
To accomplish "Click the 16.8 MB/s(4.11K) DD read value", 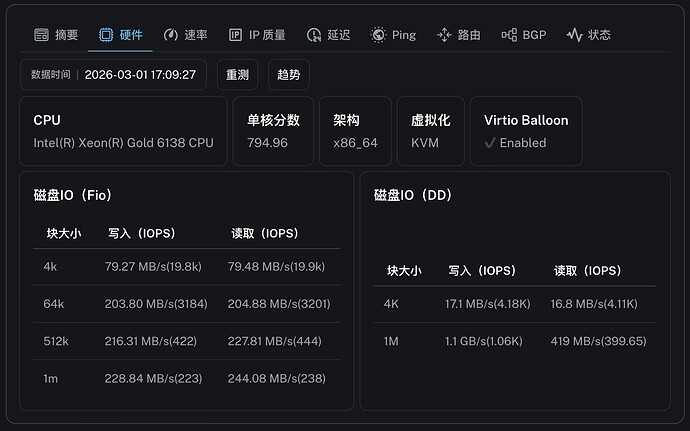I will (594, 304).
